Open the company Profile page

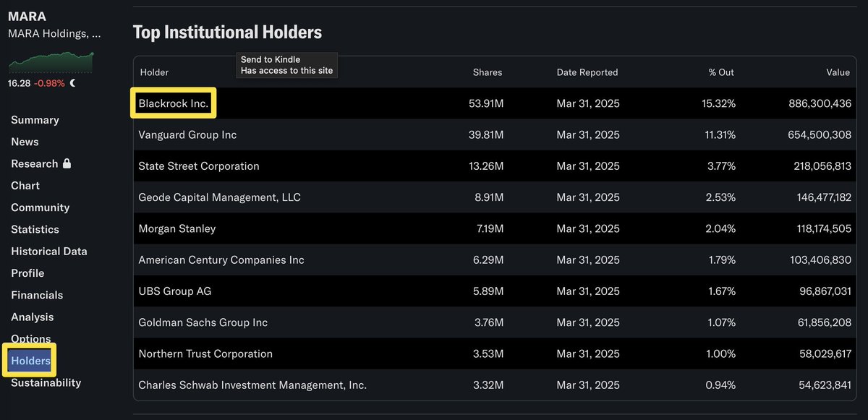point(27,273)
